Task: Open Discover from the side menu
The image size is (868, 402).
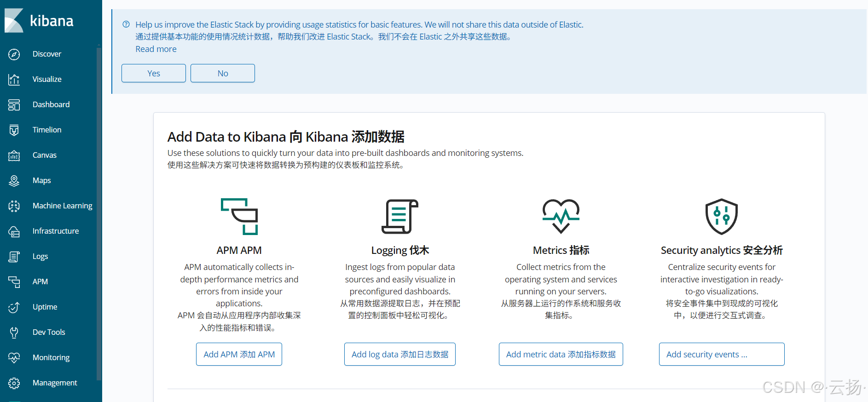Action: coord(47,54)
